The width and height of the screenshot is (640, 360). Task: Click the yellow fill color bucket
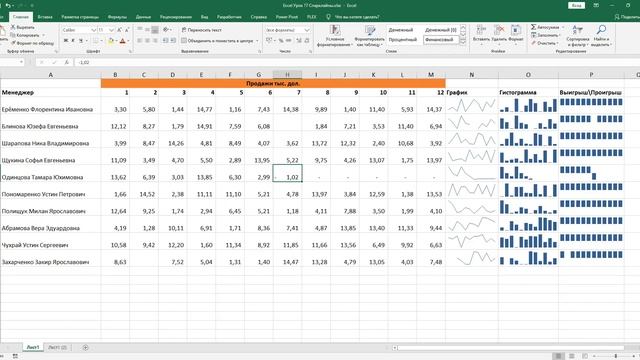[111, 40]
